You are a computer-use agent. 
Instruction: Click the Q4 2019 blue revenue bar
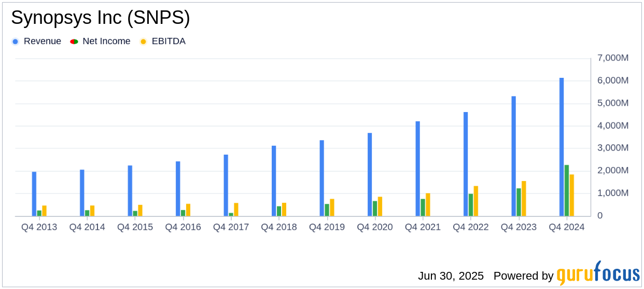(x=322, y=178)
